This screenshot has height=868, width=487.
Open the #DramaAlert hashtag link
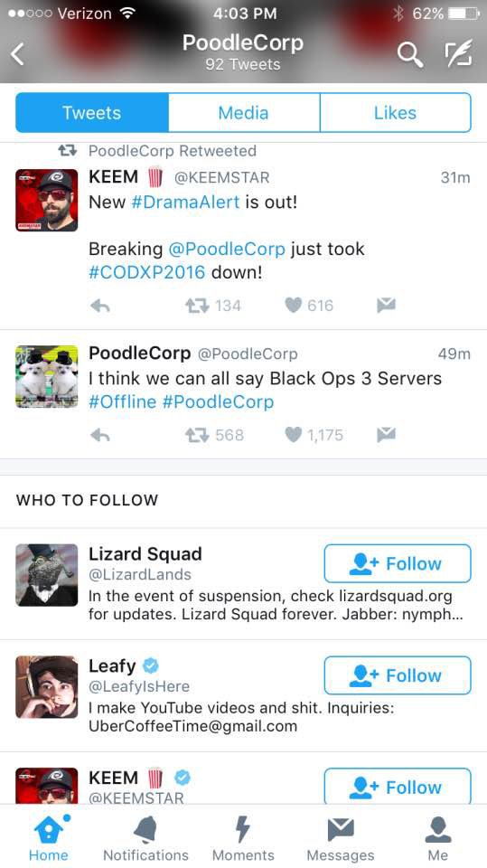click(185, 202)
